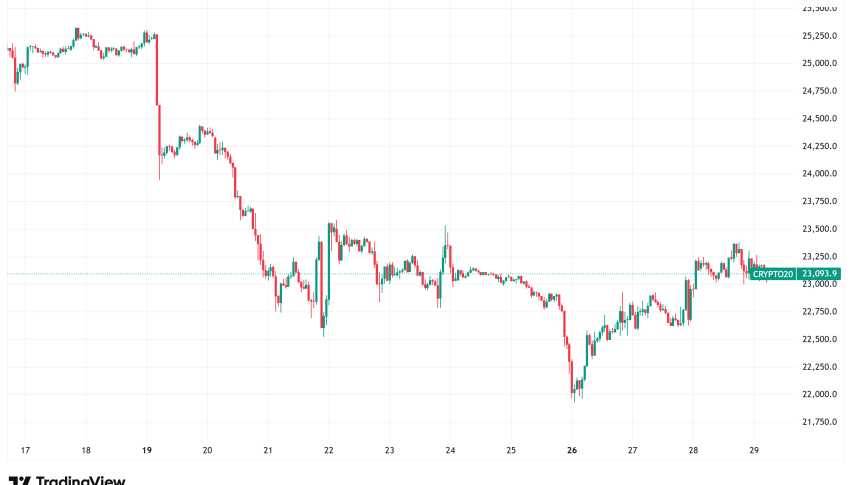Select the 24,500.0 price axis level

coord(819,119)
